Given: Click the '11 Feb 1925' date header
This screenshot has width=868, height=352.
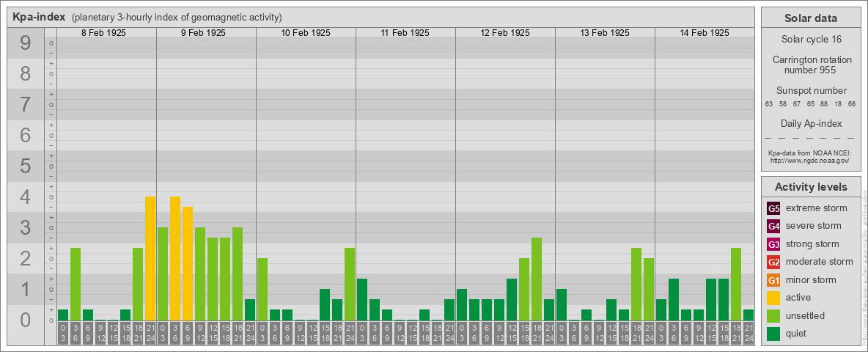Looking at the screenshot, I should point(405,33).
